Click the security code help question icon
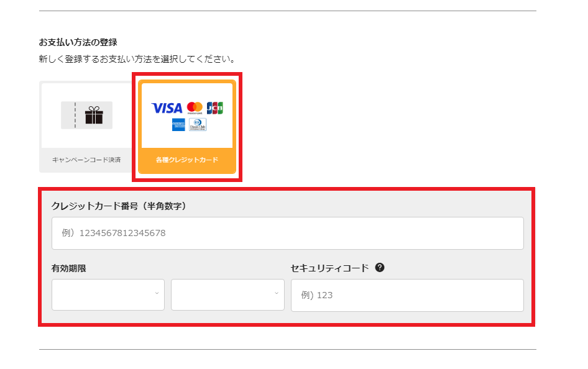 tap(380, 268)
